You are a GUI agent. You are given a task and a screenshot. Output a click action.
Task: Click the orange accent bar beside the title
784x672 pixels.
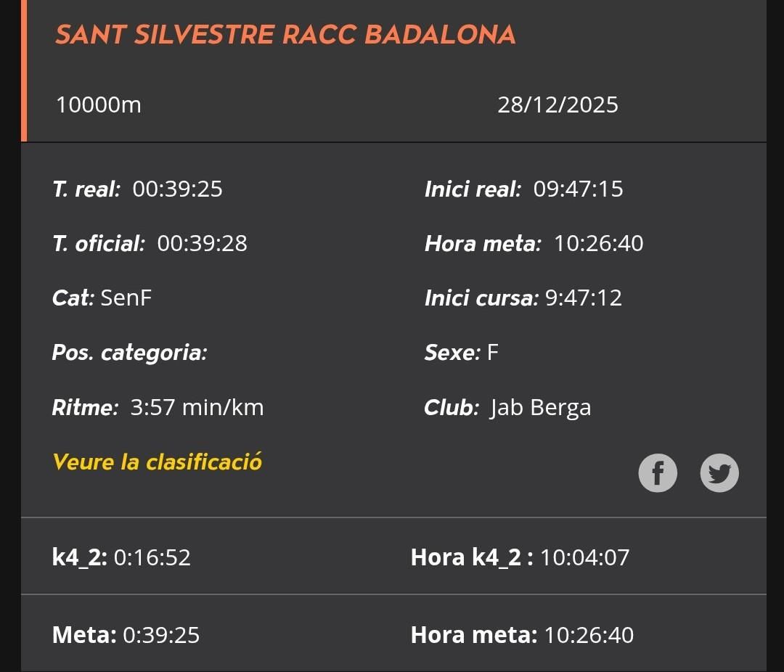coord(24,70)
